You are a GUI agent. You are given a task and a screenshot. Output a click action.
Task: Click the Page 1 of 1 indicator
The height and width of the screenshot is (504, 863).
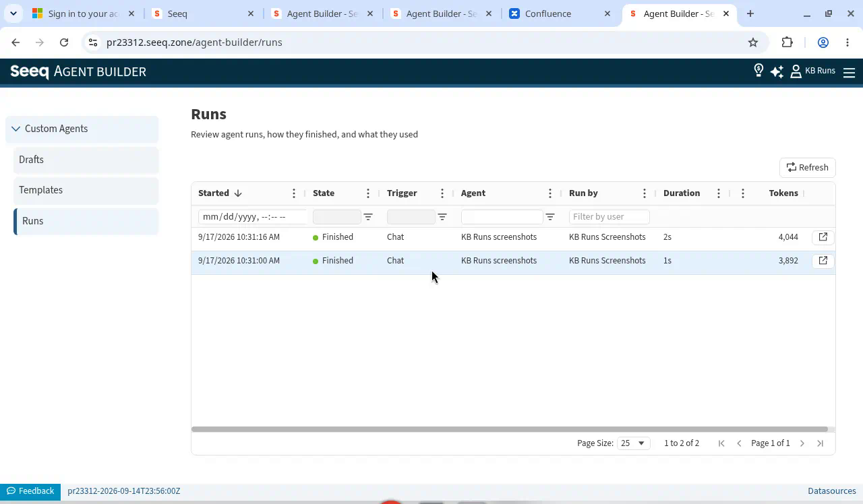(771, 443)
